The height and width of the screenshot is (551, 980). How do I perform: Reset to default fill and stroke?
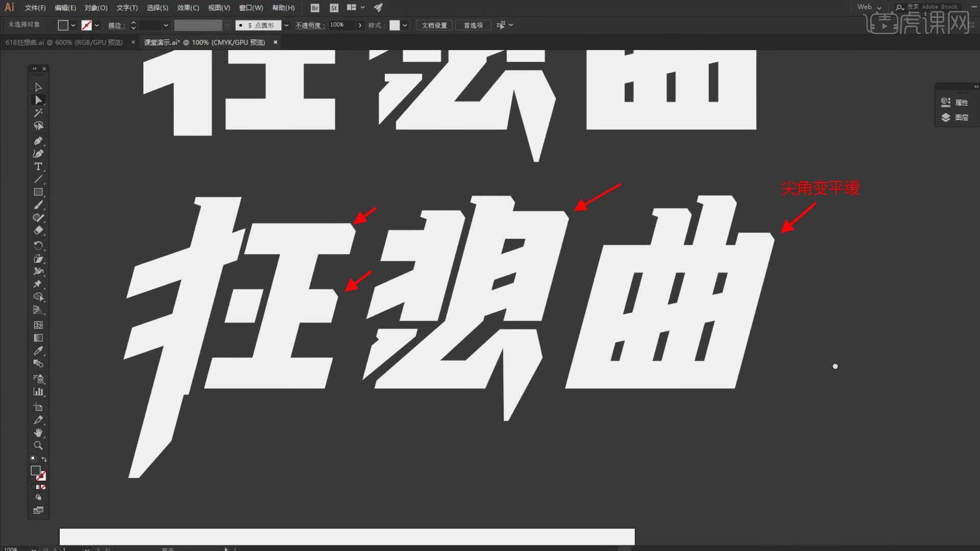pos(34,459)
